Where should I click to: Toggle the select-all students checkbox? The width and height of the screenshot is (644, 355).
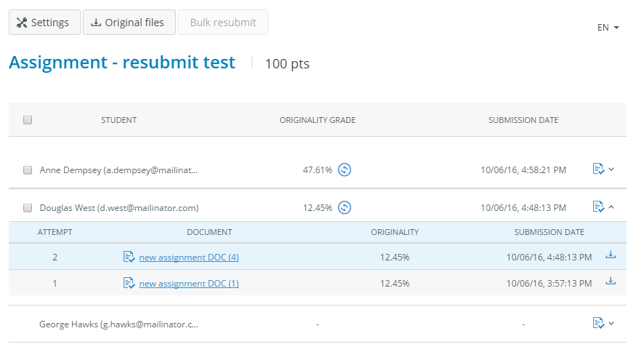coord(28,120)
